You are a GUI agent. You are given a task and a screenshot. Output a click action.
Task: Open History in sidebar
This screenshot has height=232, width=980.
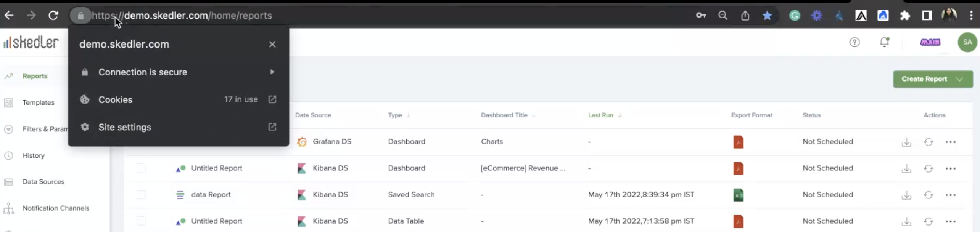33,155
